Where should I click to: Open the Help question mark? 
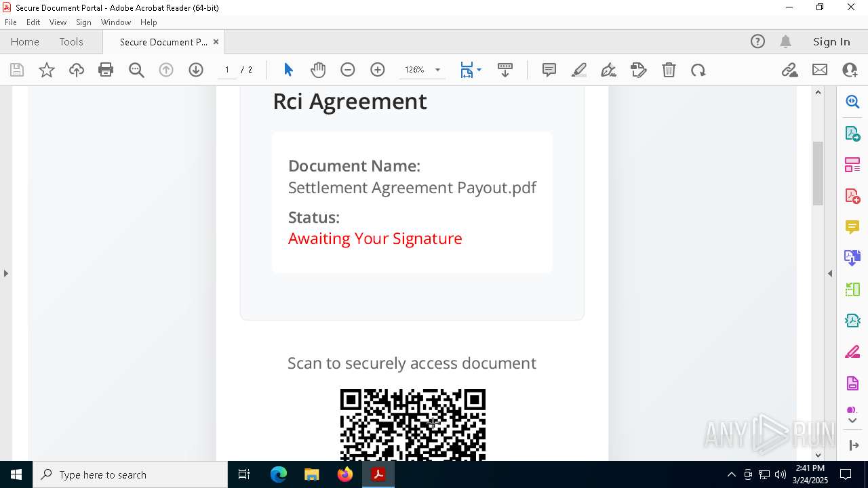pos(757,41)
